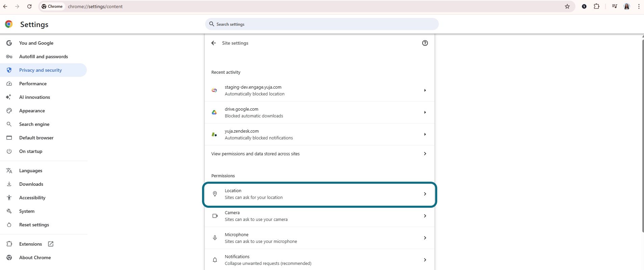This screenshot has width=644, height=270.
Task: Expand the yuja.zendesk.com activity arrow
Action: coord(425,134)
